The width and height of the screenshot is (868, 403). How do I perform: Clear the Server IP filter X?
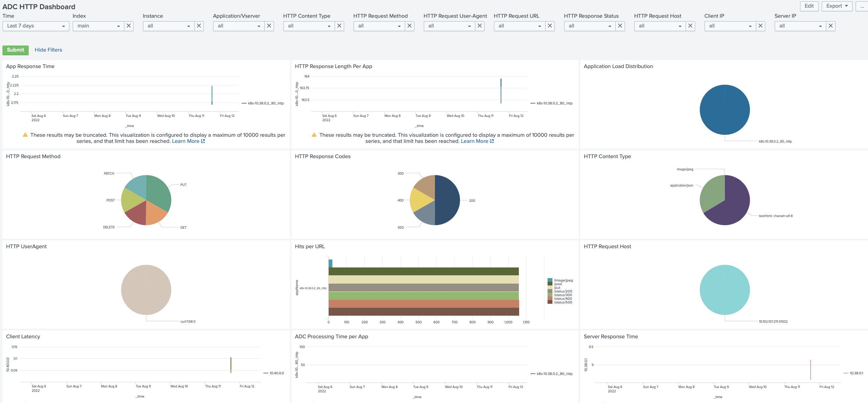pyautogui.click(x=830, y=26)
